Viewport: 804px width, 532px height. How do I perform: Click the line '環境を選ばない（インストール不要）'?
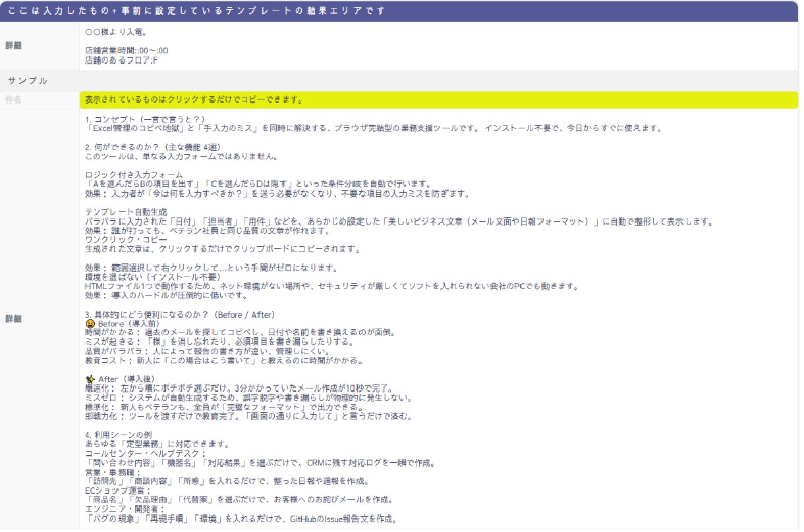coord(153,277)
